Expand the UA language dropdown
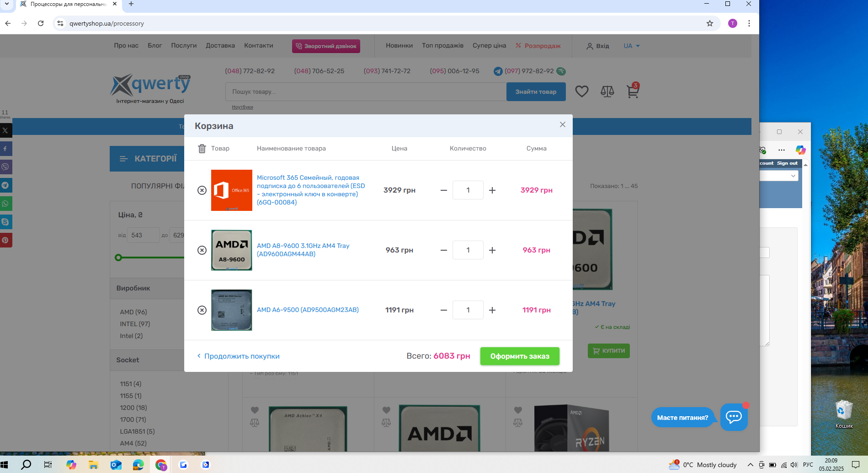This screenshot has width=868, height=473. tap(632, 46)
